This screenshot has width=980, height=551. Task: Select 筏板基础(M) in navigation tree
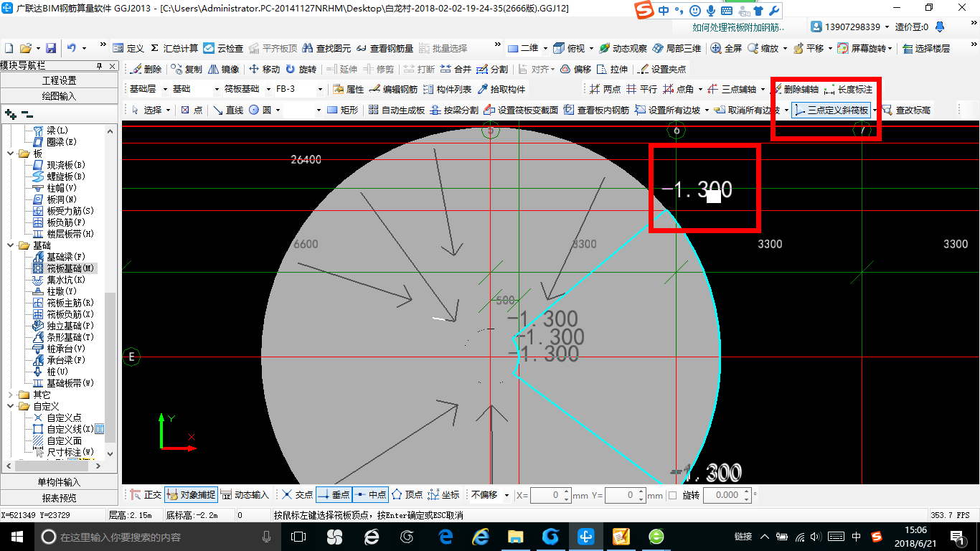point(71,268)
